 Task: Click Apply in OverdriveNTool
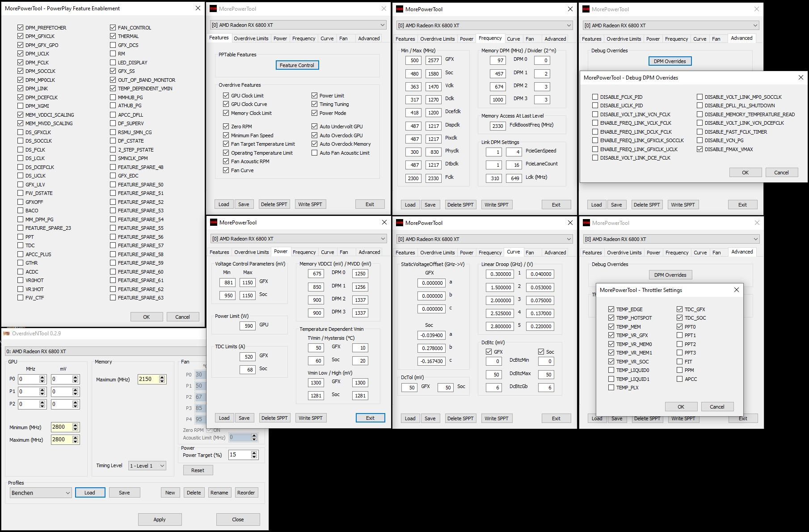pyautogui.click(x=160, y=519)
